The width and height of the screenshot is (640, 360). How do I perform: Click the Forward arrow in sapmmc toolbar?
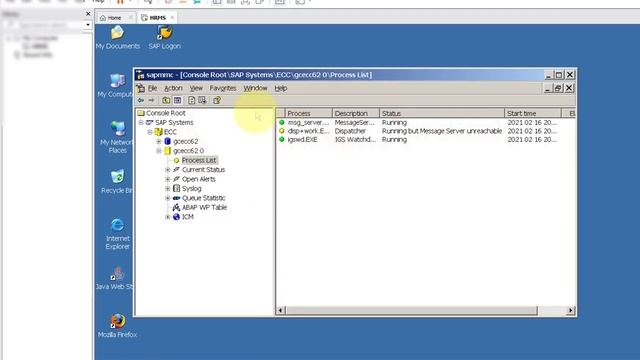coord(151,100)
